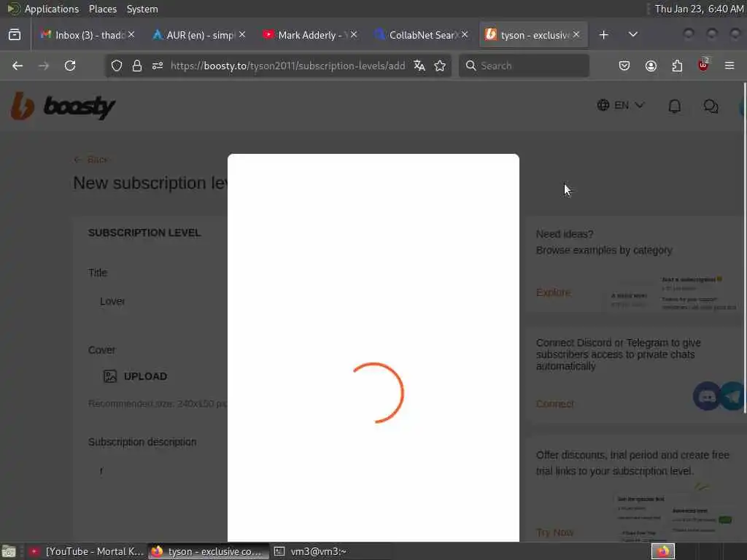
Task: Open Pocket save icon
Action: [624, 66]
